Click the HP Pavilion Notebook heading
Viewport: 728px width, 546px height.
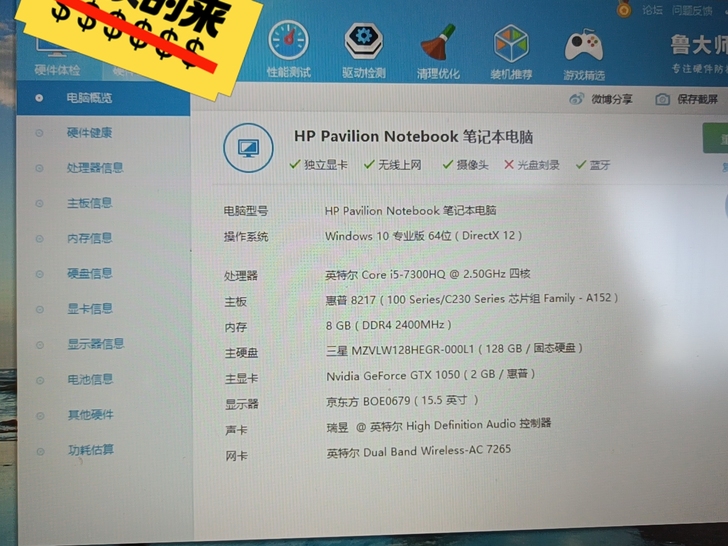(x=413, y=136)
